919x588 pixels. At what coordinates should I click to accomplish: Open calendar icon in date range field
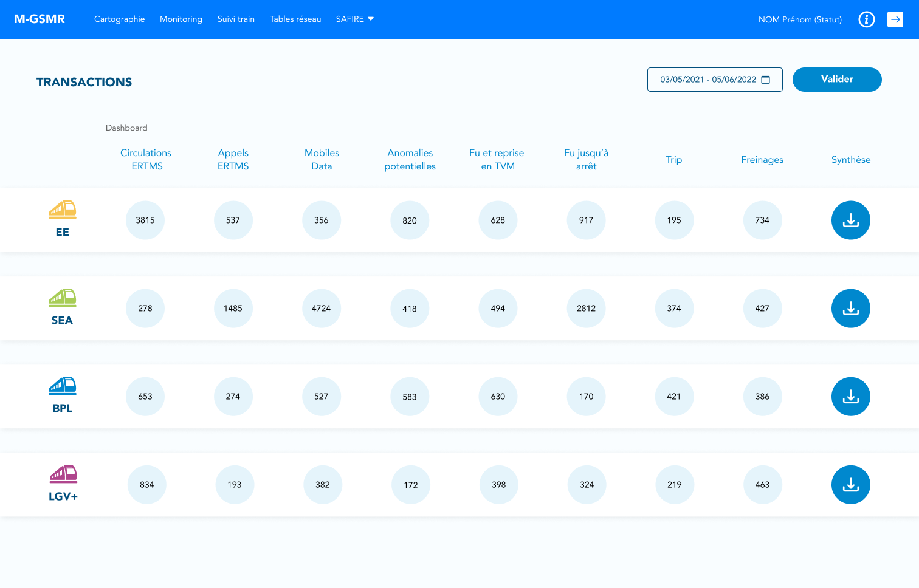(x=766, y=80)
